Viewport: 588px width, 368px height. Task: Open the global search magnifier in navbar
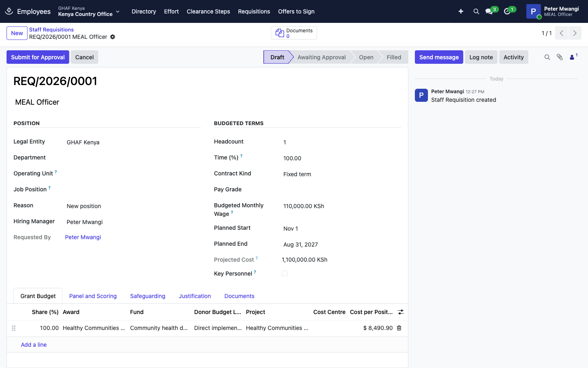[476, 11]
